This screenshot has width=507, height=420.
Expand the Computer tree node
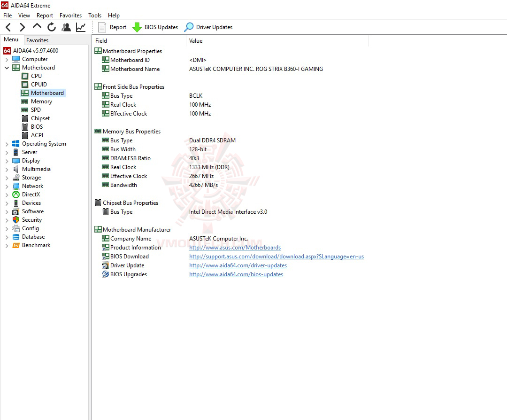pyautogui.click(x=7, y=60)
